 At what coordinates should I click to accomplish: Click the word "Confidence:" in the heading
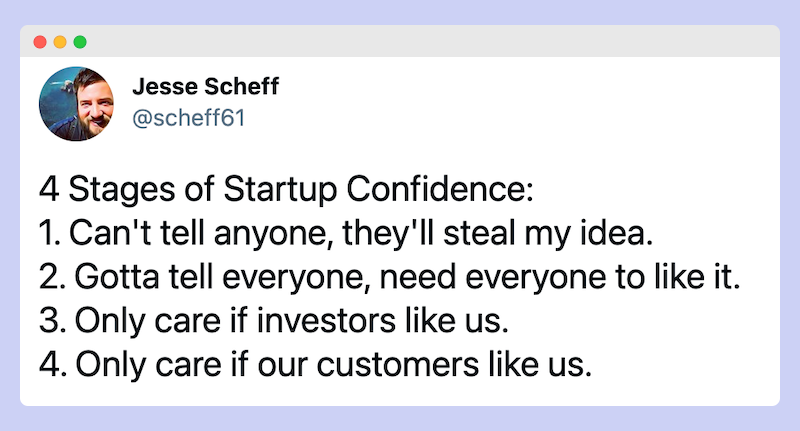tap(440, 189)
